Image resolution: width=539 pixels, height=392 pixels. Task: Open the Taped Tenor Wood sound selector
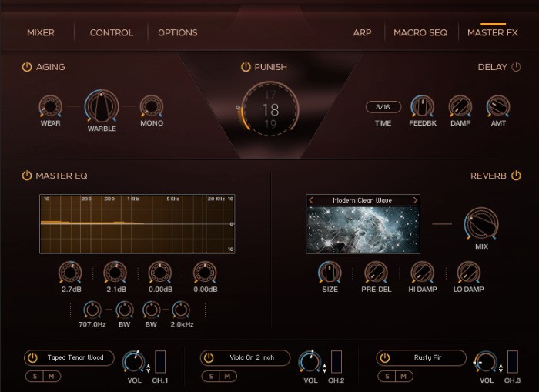(x=75, y=358)
